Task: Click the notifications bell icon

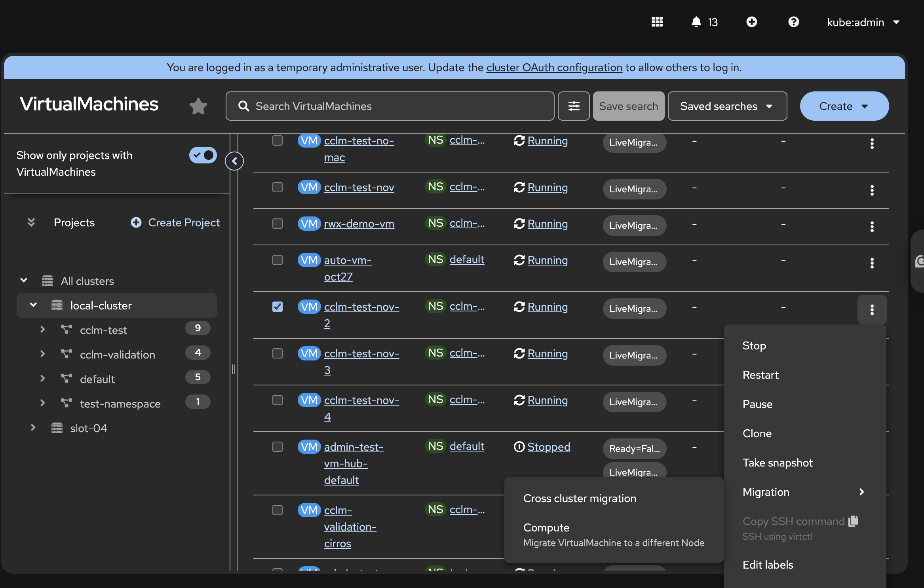Action: pyautogui.click(x=696, y=22)
